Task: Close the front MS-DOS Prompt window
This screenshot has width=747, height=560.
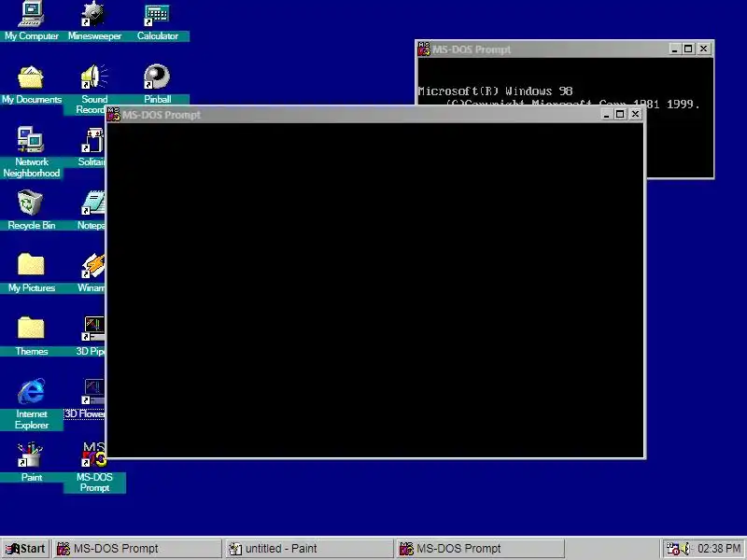Action: tap(635, 114)
